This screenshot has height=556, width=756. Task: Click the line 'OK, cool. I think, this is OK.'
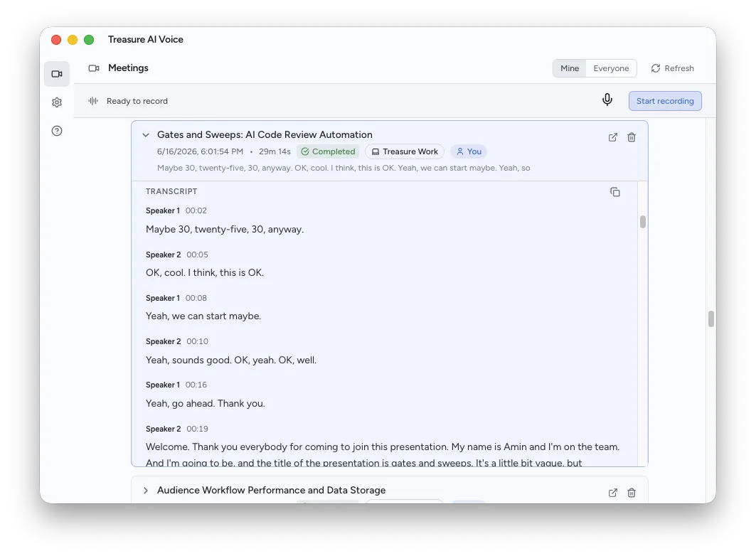[x=205, y=273]
